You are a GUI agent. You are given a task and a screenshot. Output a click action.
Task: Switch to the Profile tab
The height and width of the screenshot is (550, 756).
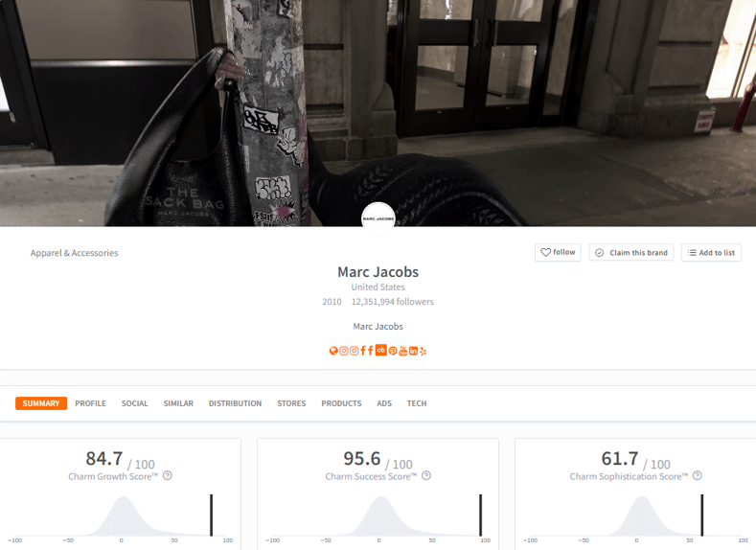pos(91,403)
